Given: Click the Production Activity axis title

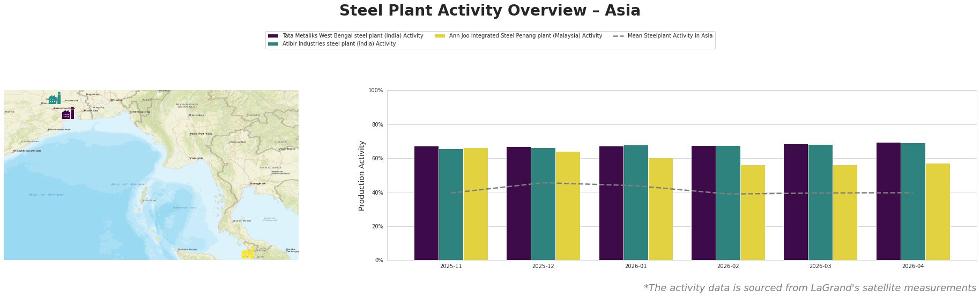Looking at the screenshot, I should pyautogui.click(x=362, y=175).
